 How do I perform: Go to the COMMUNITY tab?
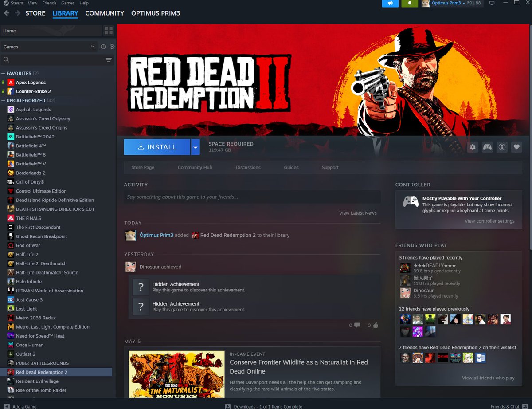(x=105, y=13)
